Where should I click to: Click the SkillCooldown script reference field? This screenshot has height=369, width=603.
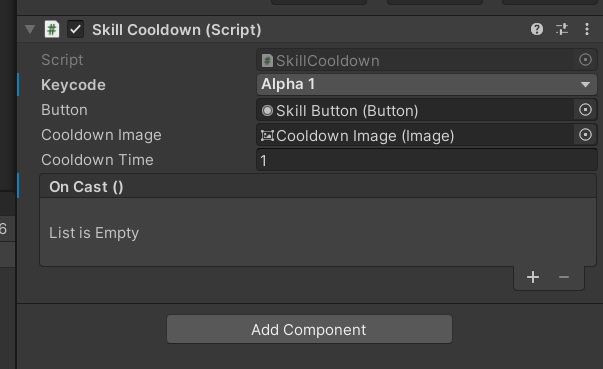pos(415,60)
